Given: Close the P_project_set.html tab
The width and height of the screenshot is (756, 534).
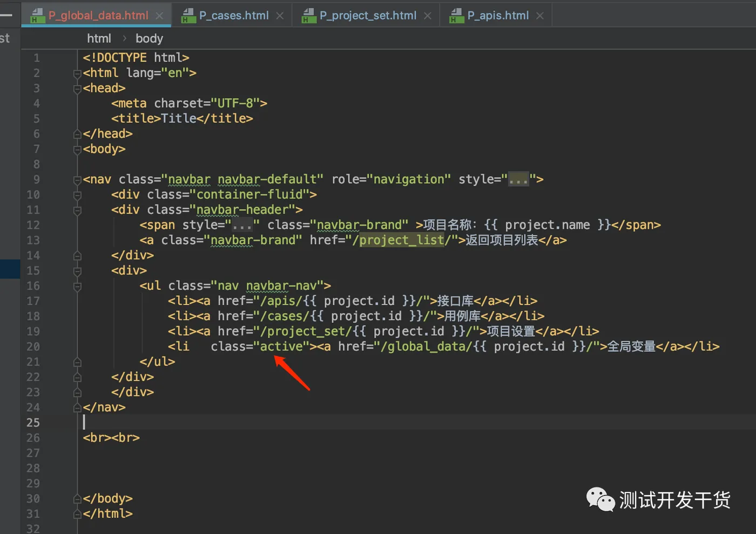Looking at the screenshot, I should pos(428,16).
